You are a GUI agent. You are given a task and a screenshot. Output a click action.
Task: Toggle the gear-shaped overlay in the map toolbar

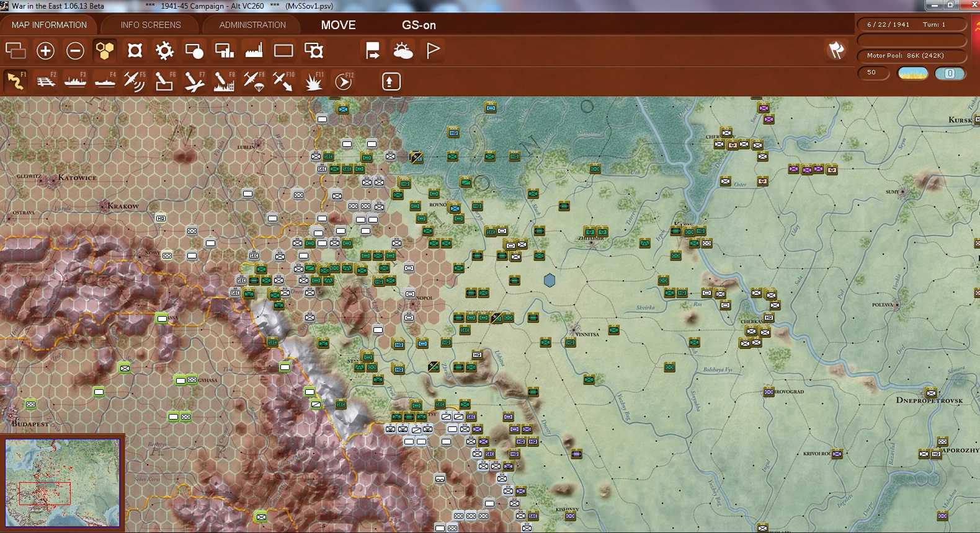pos(164,50)
